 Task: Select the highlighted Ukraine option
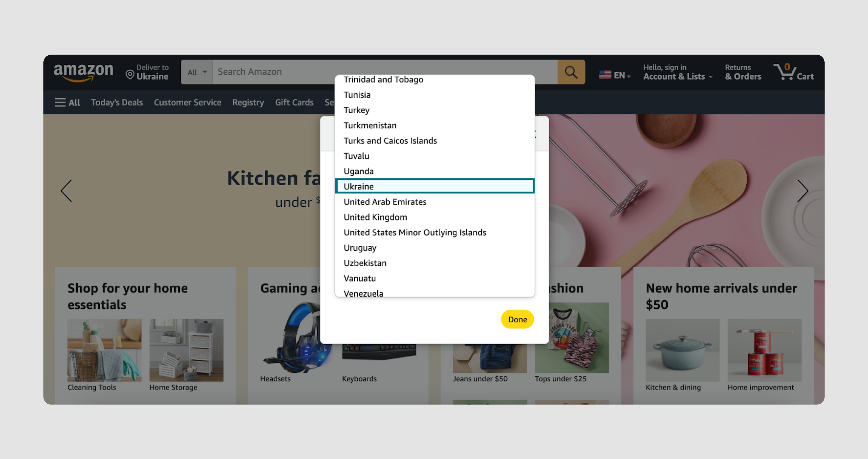click(435, 186)
